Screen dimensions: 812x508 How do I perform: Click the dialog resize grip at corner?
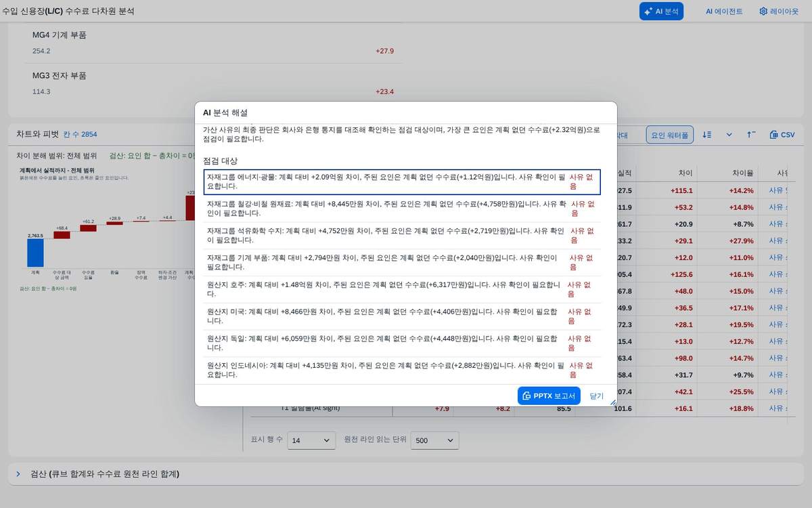[613, 402]
